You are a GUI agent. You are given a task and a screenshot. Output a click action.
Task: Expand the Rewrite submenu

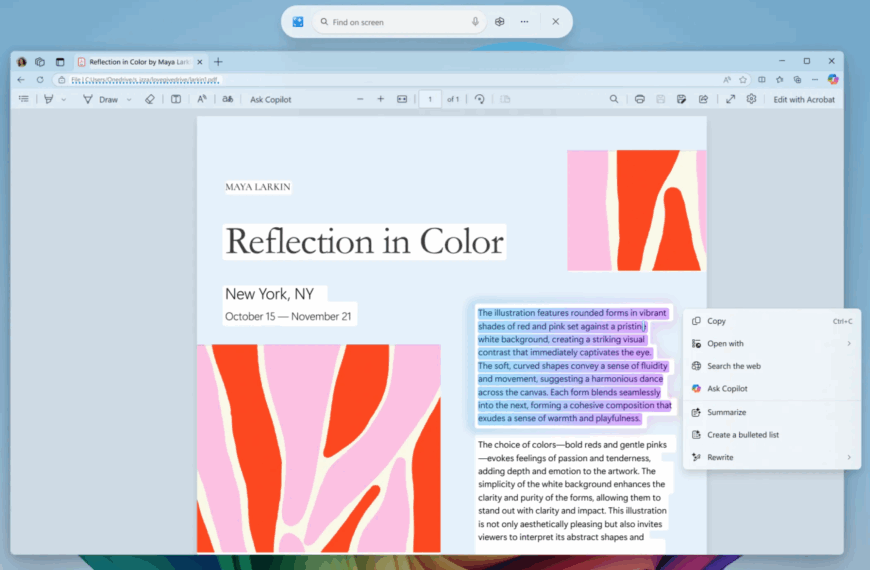(x=772, y=457)
